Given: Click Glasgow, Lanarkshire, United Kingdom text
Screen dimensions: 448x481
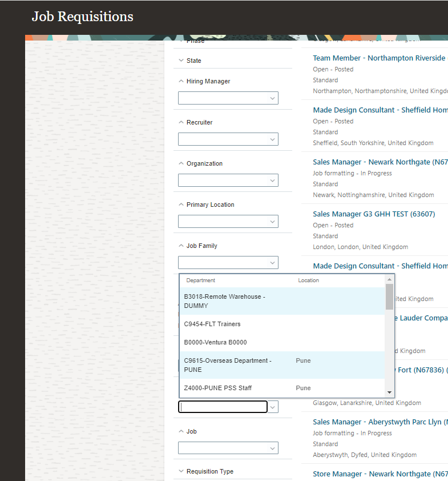Looking at the screenshot, I should [x=367, y=403].
